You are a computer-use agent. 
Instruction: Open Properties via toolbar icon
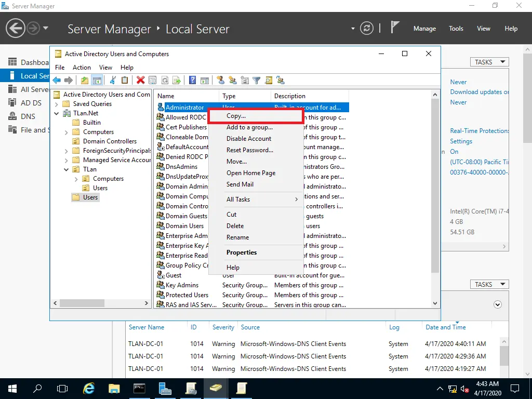point(153,81)
